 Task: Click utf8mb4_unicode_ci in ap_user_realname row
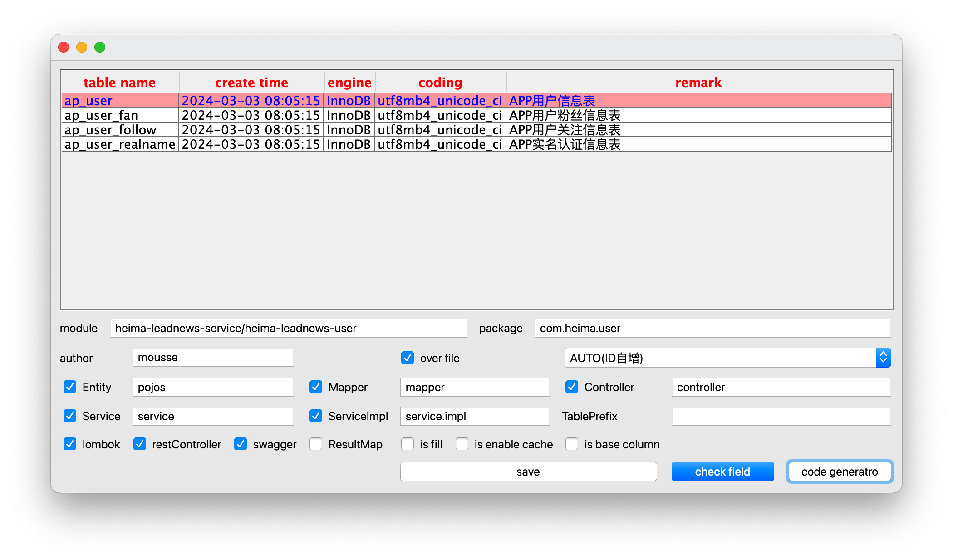click(440, 144)
